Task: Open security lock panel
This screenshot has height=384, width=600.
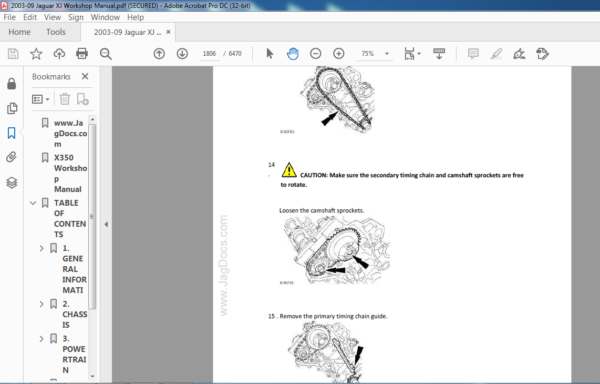Action: [x=11, y=83]
